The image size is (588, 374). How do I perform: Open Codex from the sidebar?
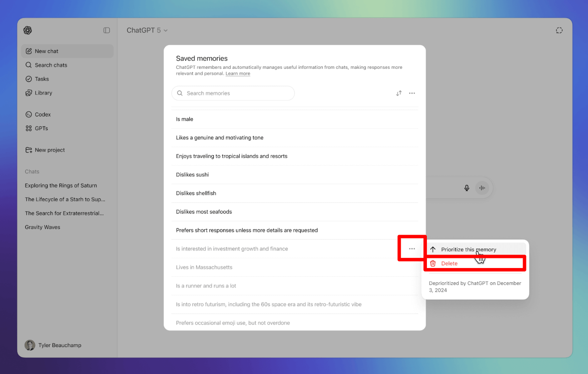43,114
